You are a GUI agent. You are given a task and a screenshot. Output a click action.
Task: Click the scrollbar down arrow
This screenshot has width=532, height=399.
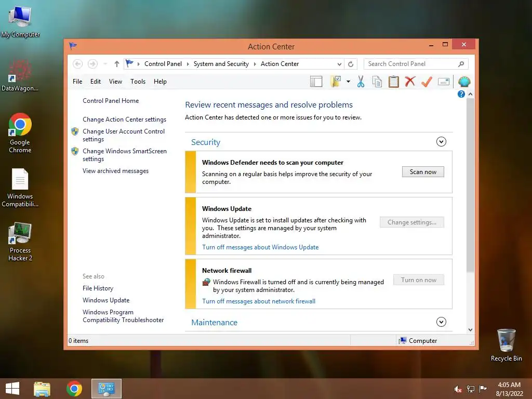click(470, 330)
